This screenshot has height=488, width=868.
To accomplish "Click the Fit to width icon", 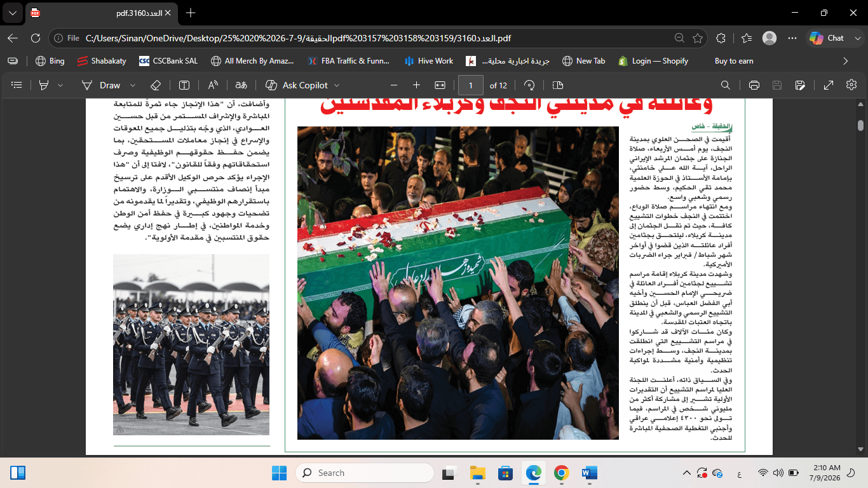I will [x=440, y=85].
